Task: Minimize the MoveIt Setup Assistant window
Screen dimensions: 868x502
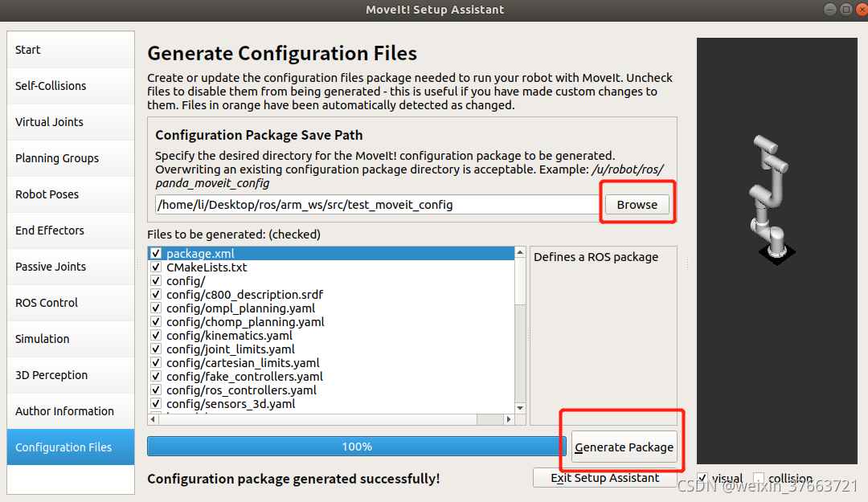Action: click(829, 9)
